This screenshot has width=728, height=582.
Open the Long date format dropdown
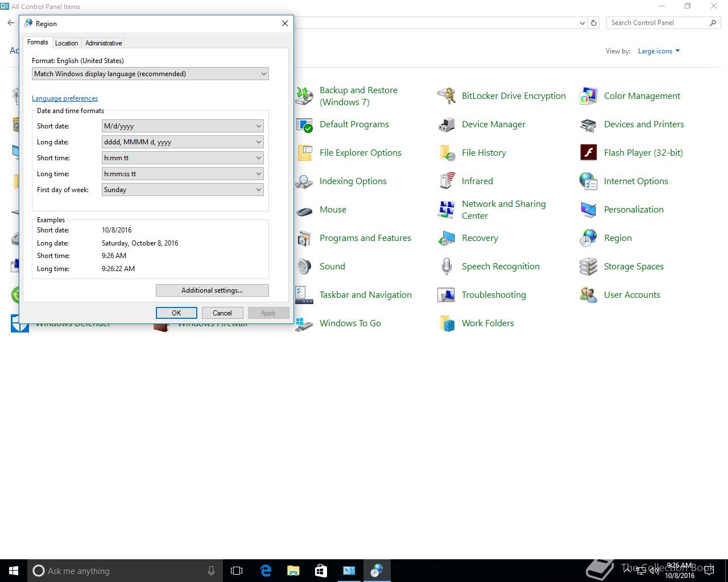[x=183, y=142]
